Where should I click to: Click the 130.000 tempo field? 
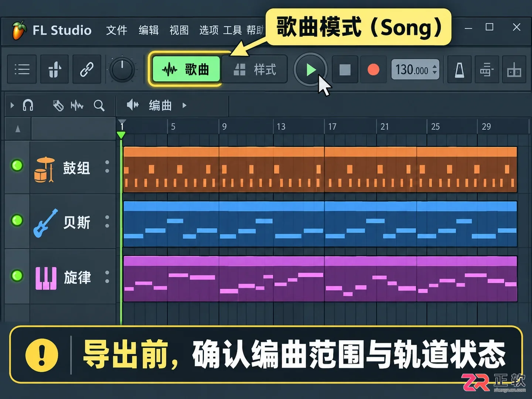415,69
